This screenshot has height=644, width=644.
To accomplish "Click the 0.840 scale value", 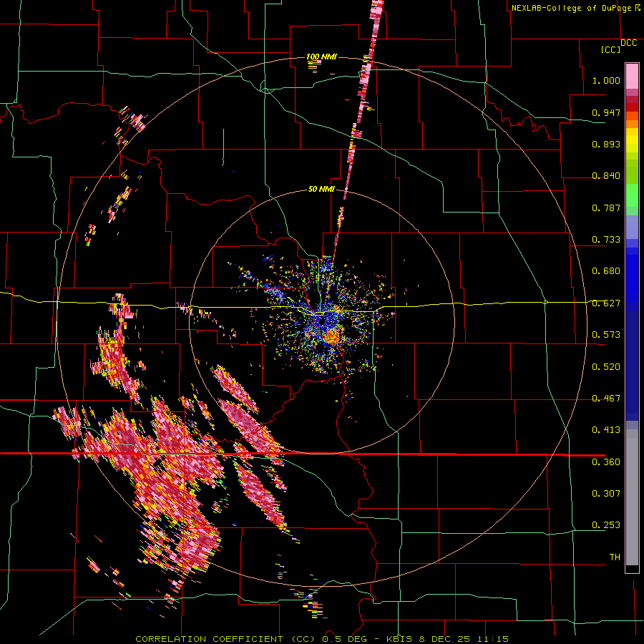I will tap(606, 176).
